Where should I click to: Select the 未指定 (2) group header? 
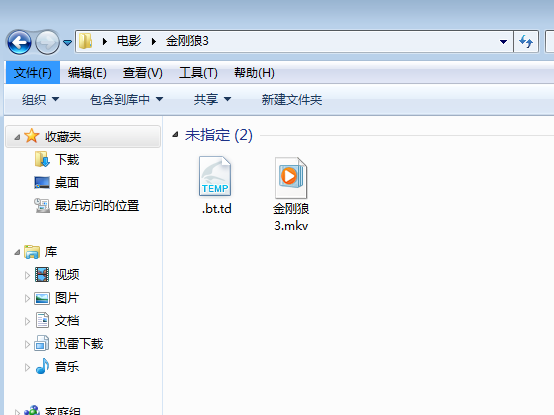click(x=219, y=135)
